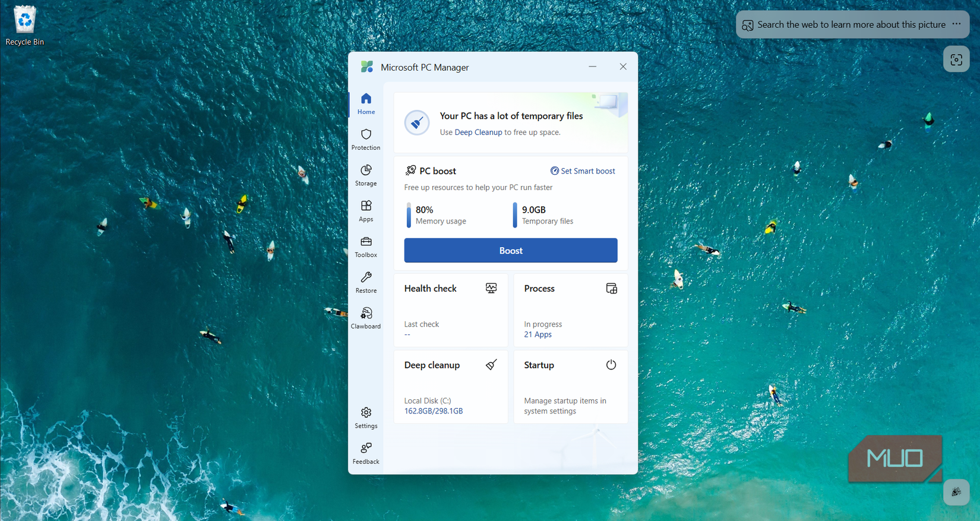
Task: Minimize the PC Manager window
Action: coord(592,67)
